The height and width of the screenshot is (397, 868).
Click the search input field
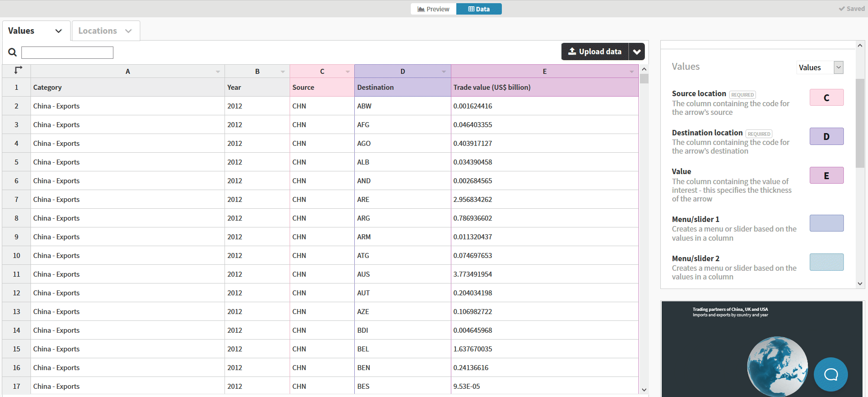tap(67, 52)
